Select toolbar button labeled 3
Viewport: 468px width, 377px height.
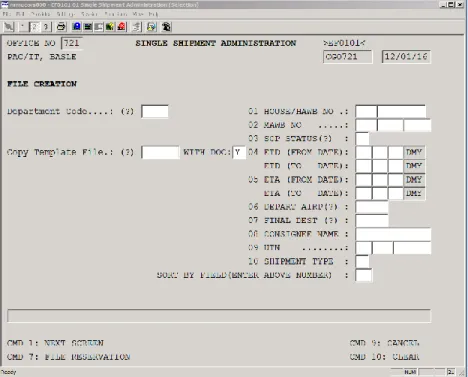pyautogui.click(x=46, y=27)
